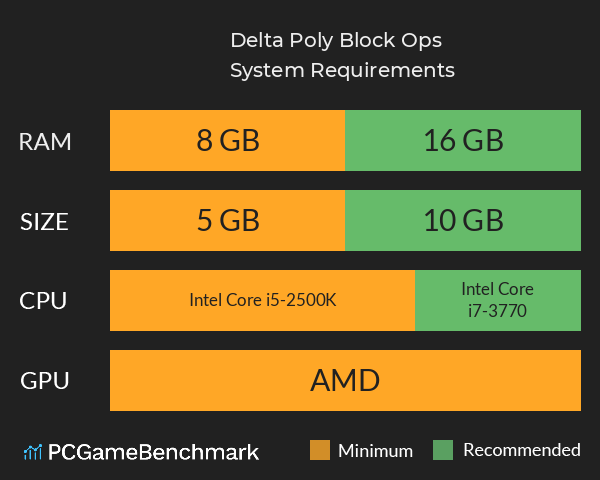Select the Intel Core i5-2500K bar
Viewport: 600px width, 480px height.
[x=262, y=300]
